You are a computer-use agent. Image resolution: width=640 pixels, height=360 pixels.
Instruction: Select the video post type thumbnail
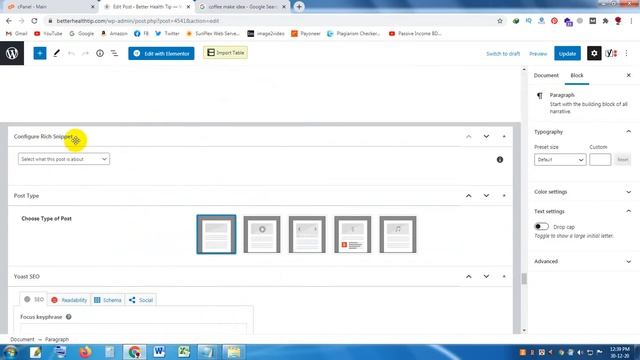pos(262,234)
